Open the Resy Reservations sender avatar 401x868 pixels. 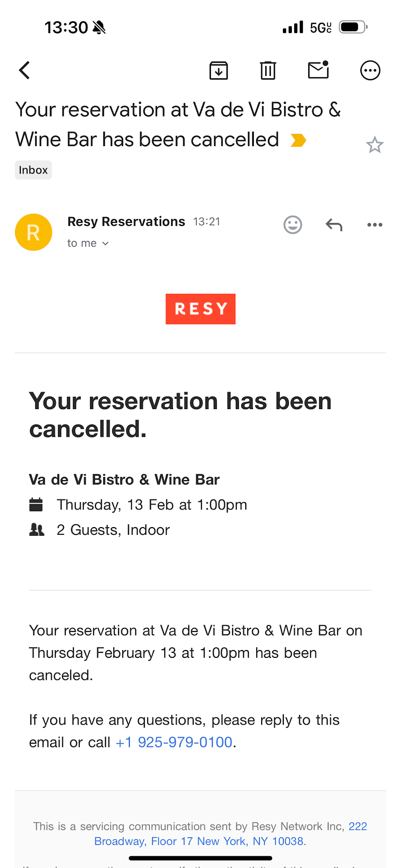click(33, 232)
